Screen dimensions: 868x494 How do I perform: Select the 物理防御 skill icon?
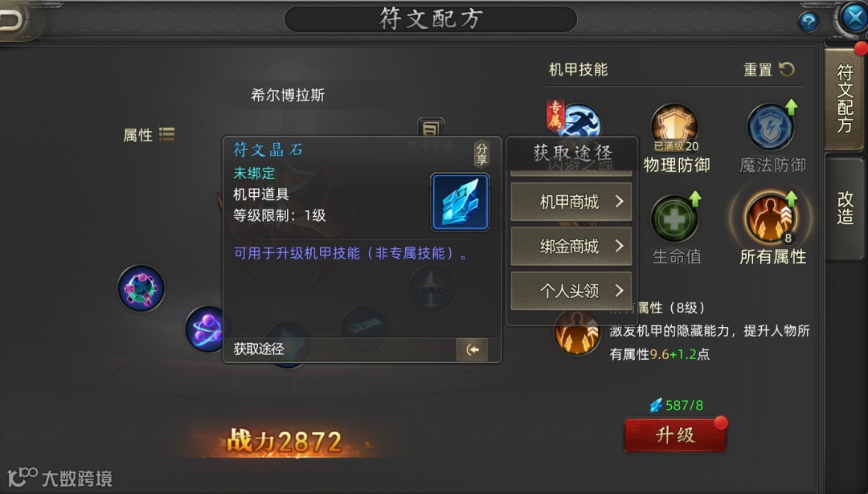click(x=674, y=127)
